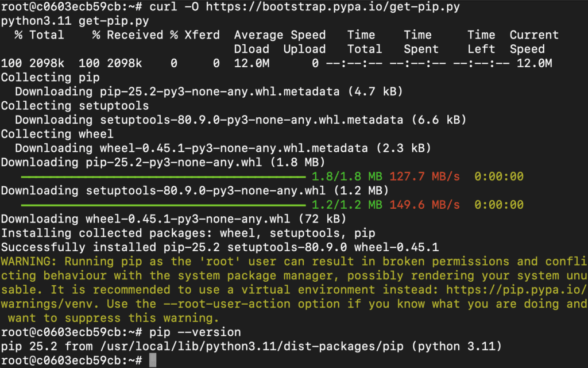Click the '0:00:00' time after 127.7 MB/s
The width and height of the screenshot is (588, 368).
tap(499, 177)
